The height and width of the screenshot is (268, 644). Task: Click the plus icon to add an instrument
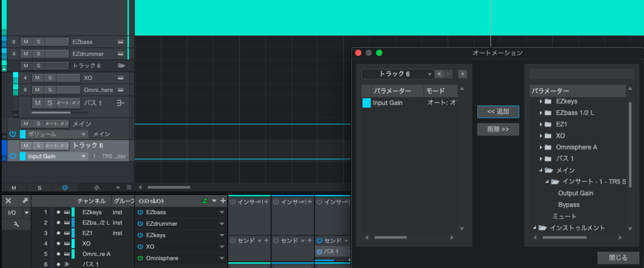(x=222, y=201)
